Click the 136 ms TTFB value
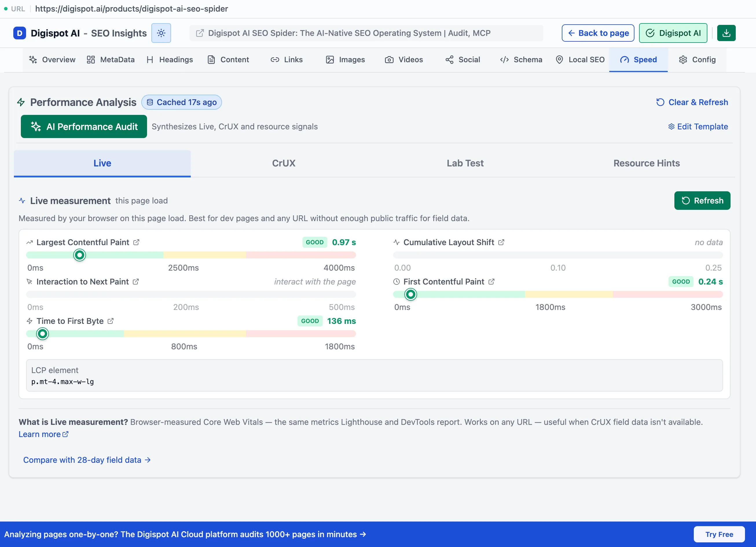756x547 pixels. tap(341, 321)
